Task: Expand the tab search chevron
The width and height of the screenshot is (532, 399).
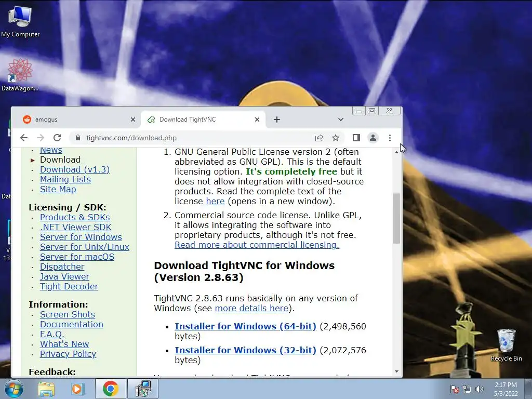Action: tap(341, 119)
